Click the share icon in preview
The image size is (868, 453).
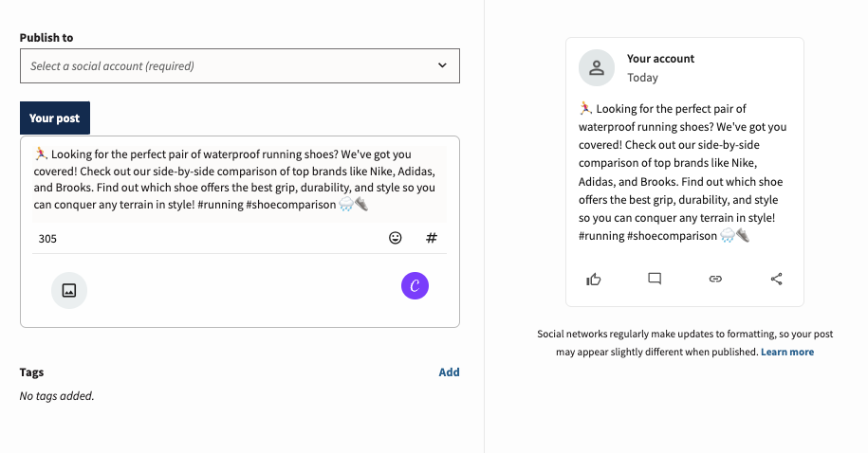click(x=776, y=279)
